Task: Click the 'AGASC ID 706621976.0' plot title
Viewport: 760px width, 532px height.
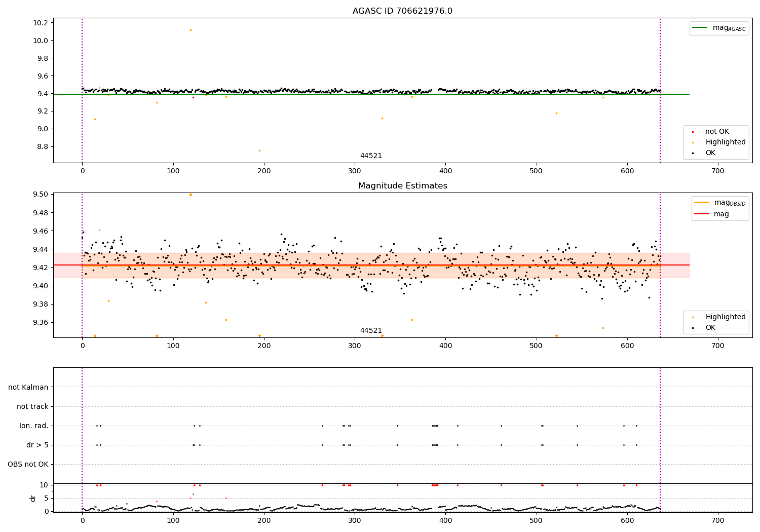Action: point(402,11)
